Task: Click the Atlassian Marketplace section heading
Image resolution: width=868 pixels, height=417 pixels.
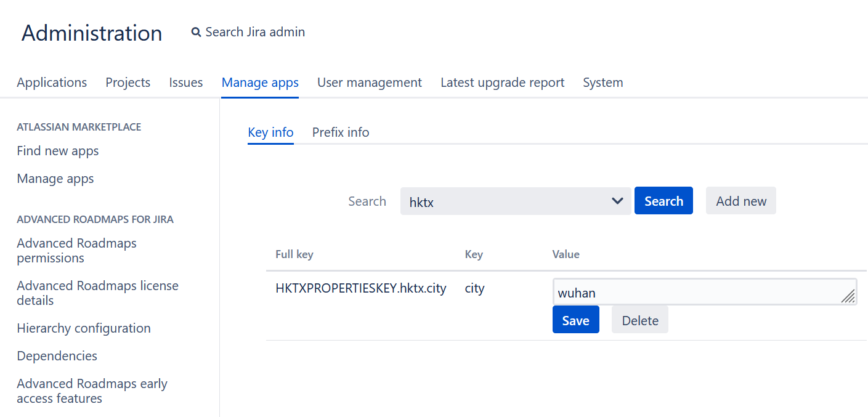Action: click(79, 127)
